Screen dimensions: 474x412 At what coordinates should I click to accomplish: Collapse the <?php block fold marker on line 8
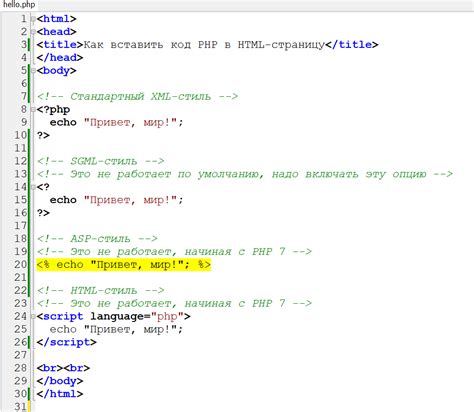pos(33,109)
